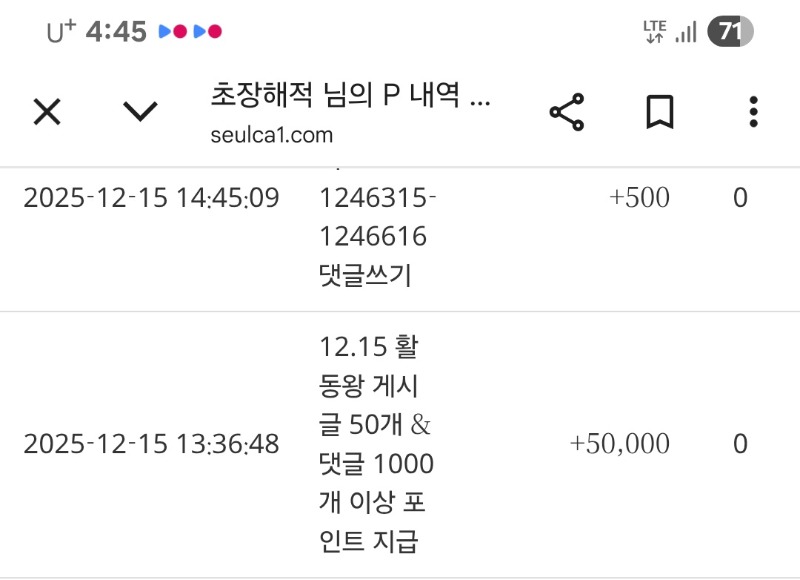
Task: Open the three-dot overflow menu
Action: pyautogui.click(x=752, y=112)
